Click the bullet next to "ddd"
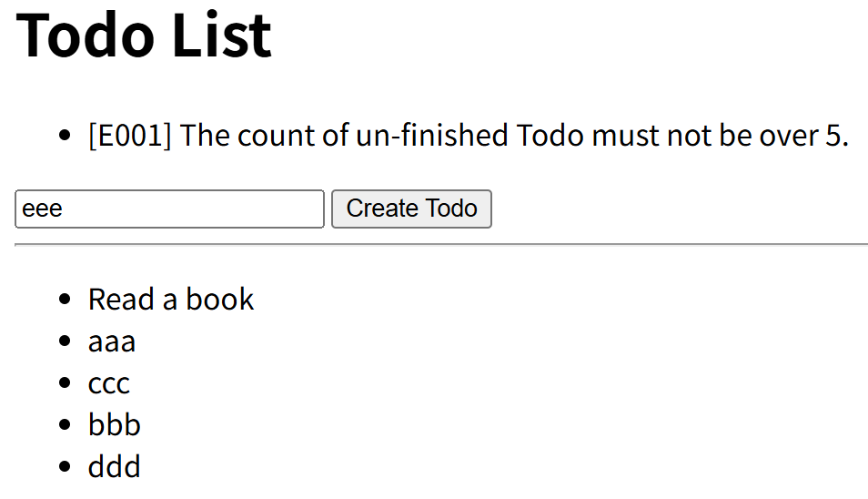The image size is (868, 499). click(64, 467)
